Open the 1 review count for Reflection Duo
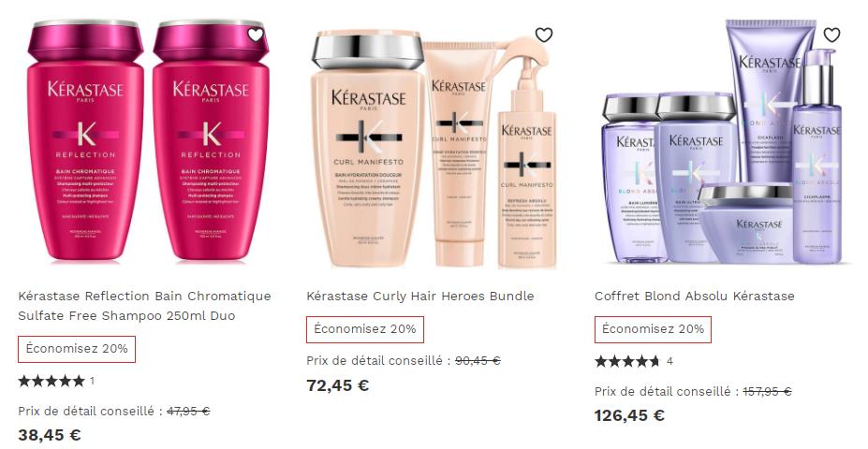Screen dimensions: 868x449 pos(92,381)
